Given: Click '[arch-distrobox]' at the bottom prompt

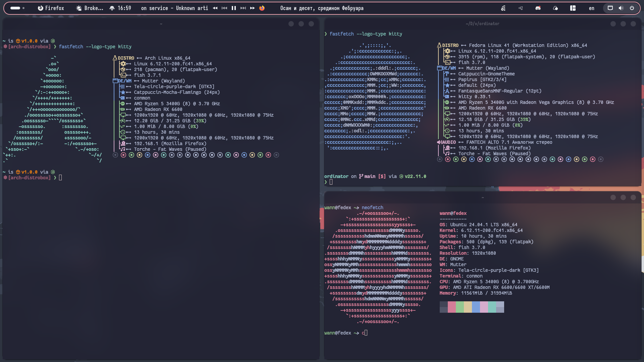Looking at the screenshot, I should (30, 178).
